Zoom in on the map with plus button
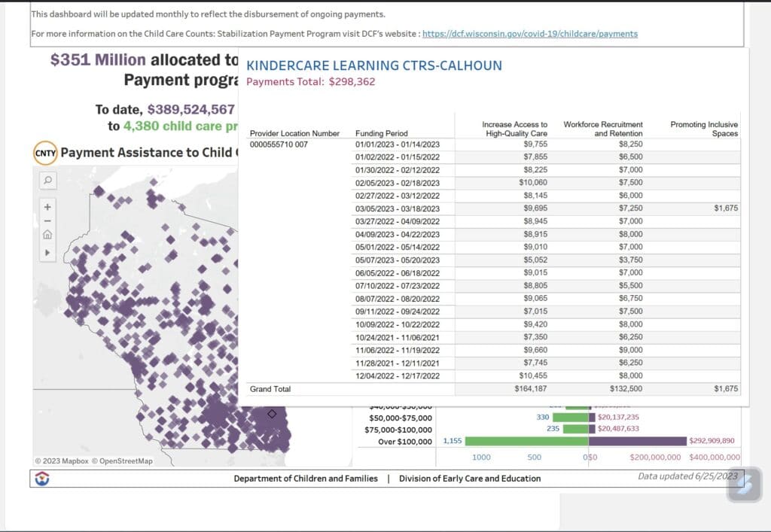Viewport: 771px width, 532px height. click(x=47, y=207)
